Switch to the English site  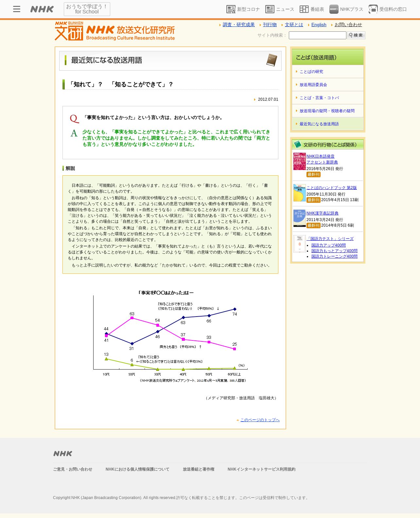pos(319,25)
